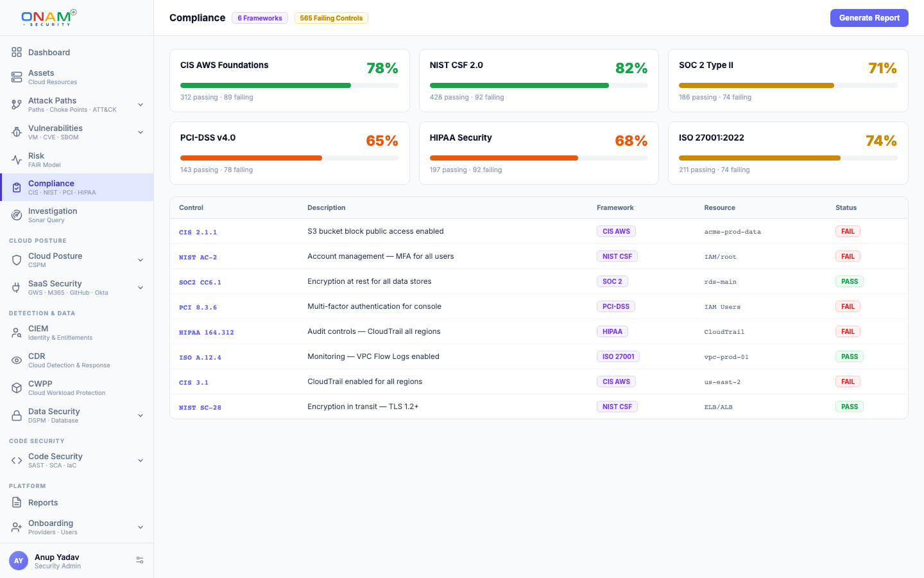
Task: Click the Investigation sonar icon
Action: coord(17,215)
